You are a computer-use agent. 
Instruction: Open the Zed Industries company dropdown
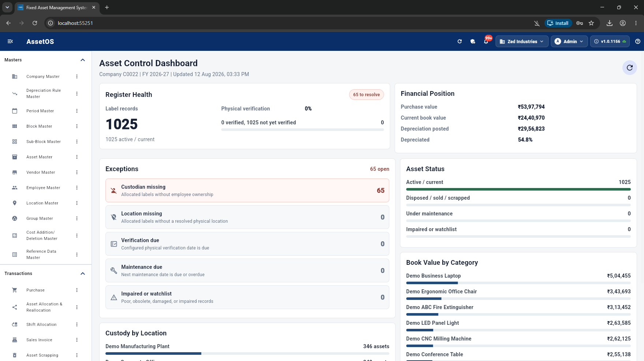(522, 41)
